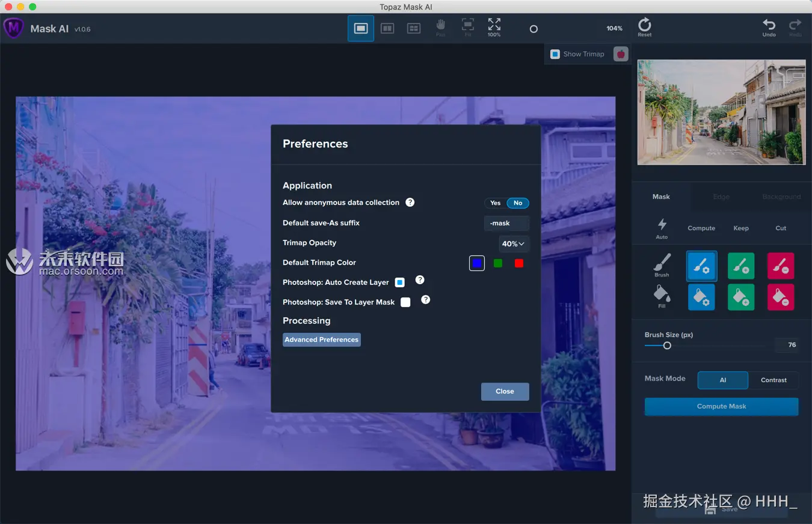The width and height of the screenshot is (812, 524).
Task: Click the Application section heading
Action: coord(307,186)
